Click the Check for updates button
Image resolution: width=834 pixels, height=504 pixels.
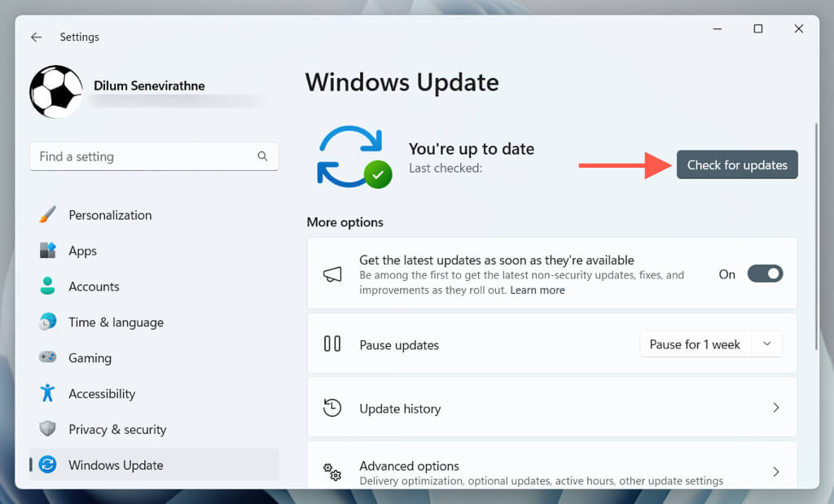pyautogui.click(x=737, y=164)
